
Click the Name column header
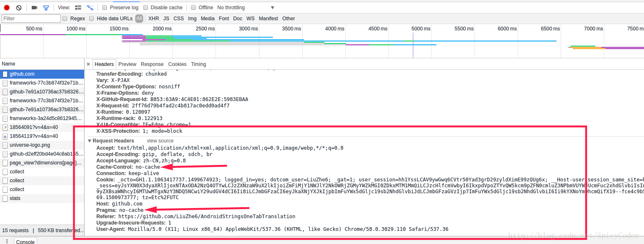[42, 64]
